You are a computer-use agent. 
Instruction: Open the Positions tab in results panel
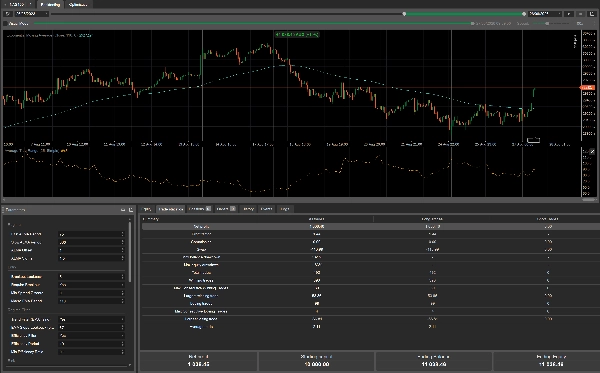tap(199, 209)
